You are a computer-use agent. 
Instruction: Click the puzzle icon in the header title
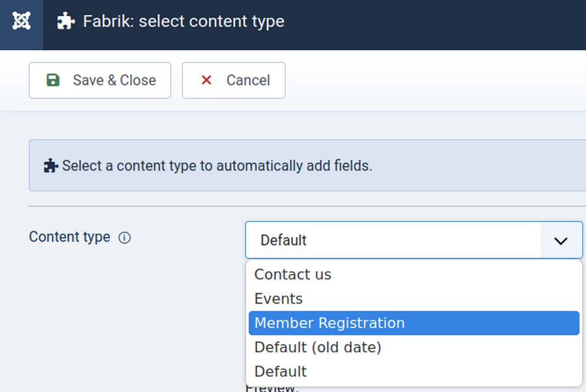coord(66,21)
